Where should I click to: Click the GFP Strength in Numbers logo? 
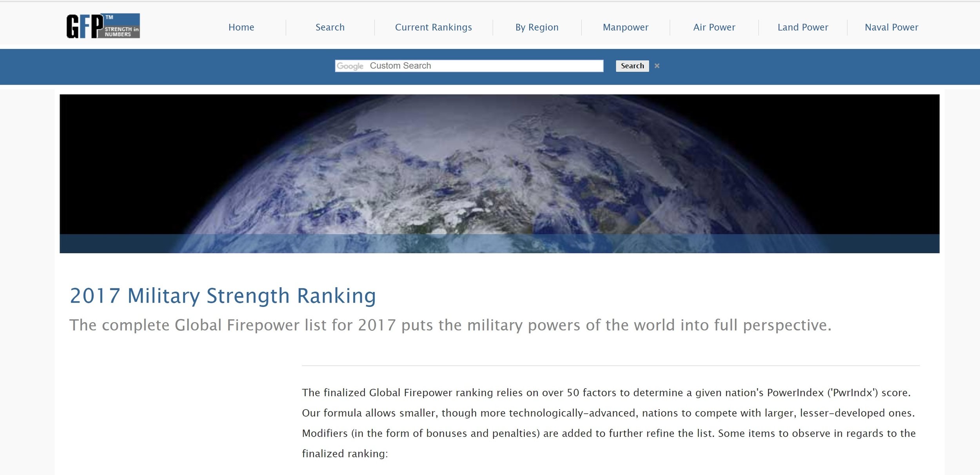[103, 26]
